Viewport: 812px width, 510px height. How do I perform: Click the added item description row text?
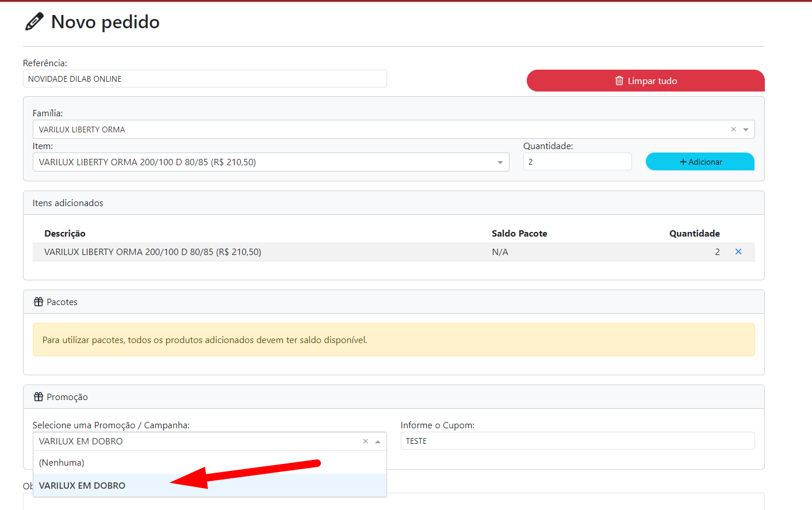click(152, 252)
